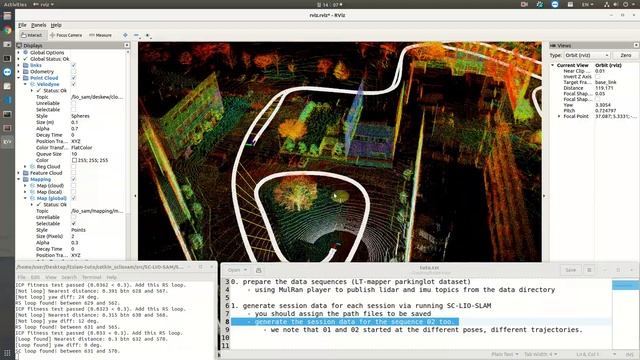Collapse the Velodyne display
This screenshot has height=360, width=640.
[25, 84]
